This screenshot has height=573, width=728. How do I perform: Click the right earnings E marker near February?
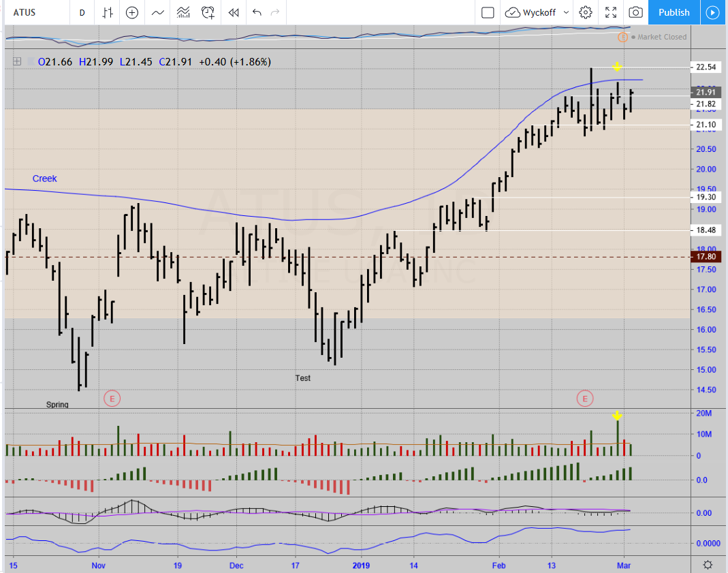click(x=585, y=398)
